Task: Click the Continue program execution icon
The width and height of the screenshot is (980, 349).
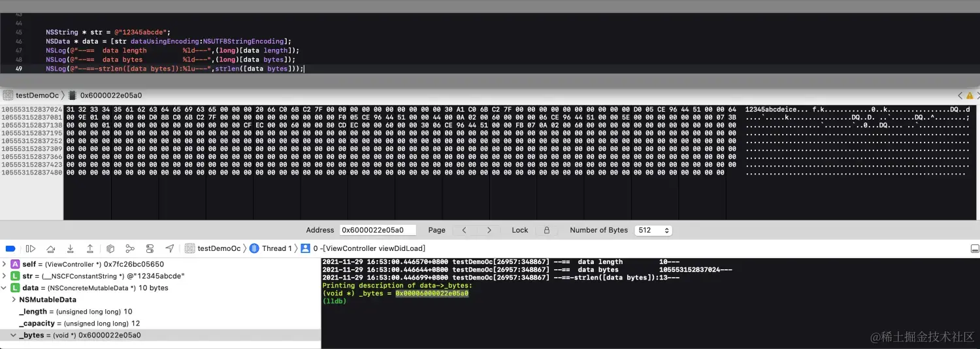Action: 31,248
